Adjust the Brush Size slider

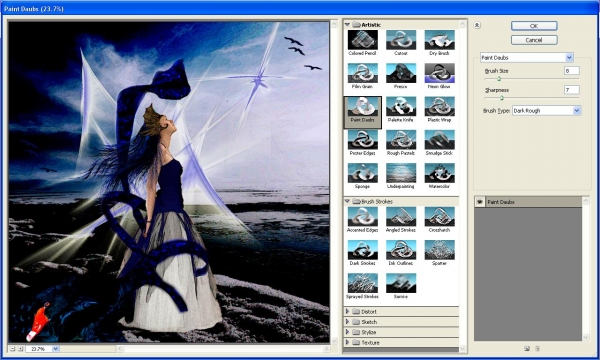499,79
